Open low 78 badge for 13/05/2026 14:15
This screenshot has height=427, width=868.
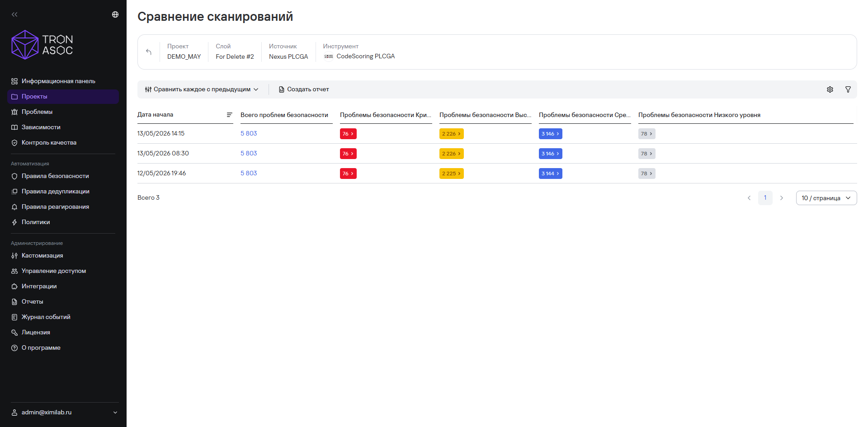(x=647, y=134)
